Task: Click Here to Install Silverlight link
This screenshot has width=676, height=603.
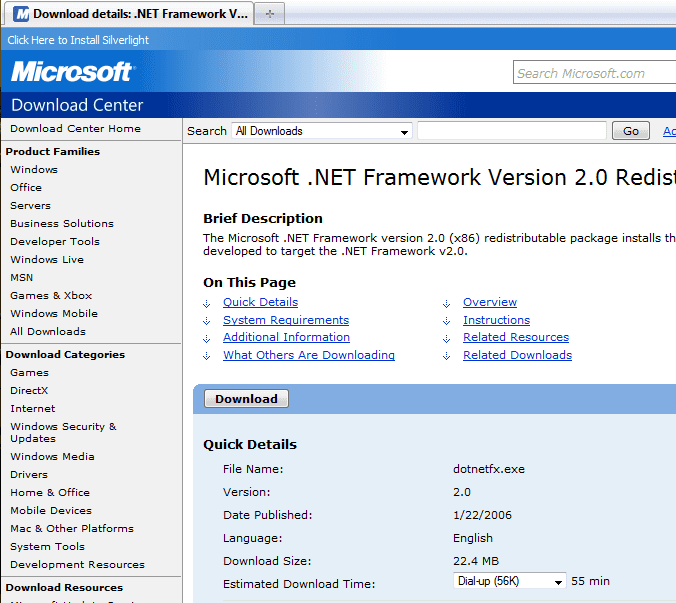Action: click(78, 40)
